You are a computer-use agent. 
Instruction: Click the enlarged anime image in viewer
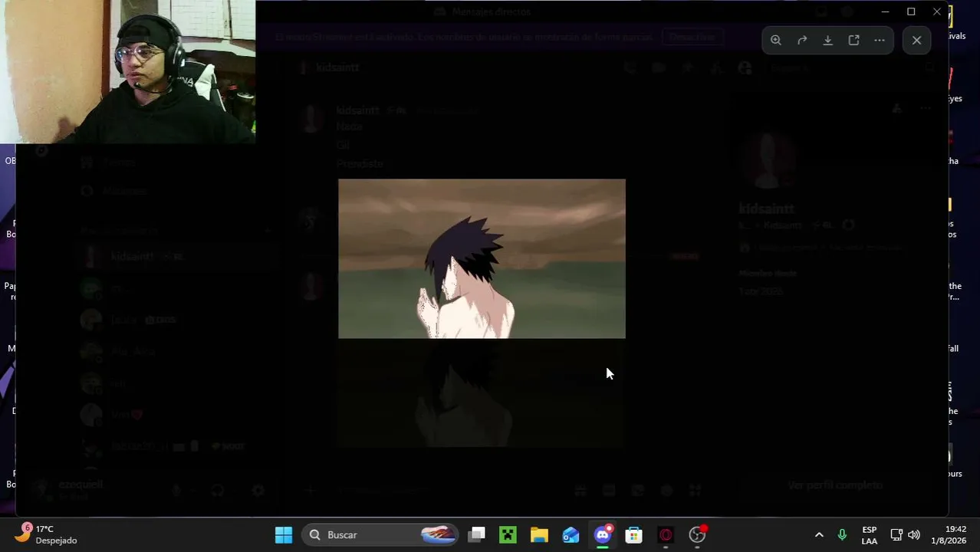pyautogui.click(x=482, y=258)
